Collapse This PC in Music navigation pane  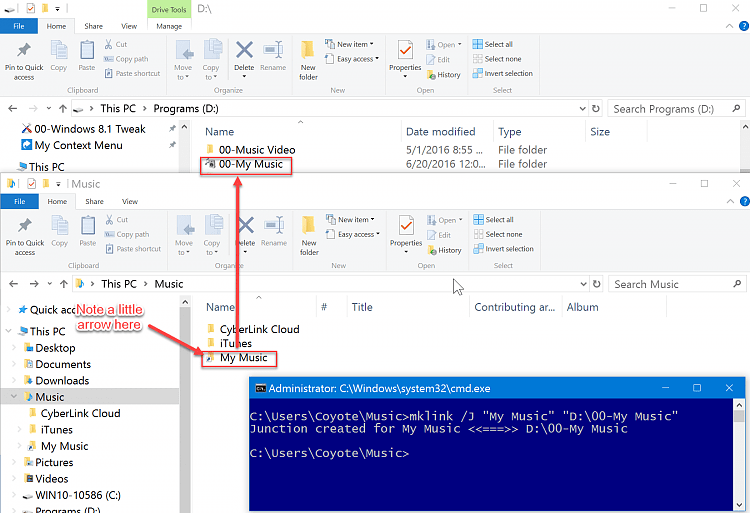pyautogui.click(x=9, y=331)
